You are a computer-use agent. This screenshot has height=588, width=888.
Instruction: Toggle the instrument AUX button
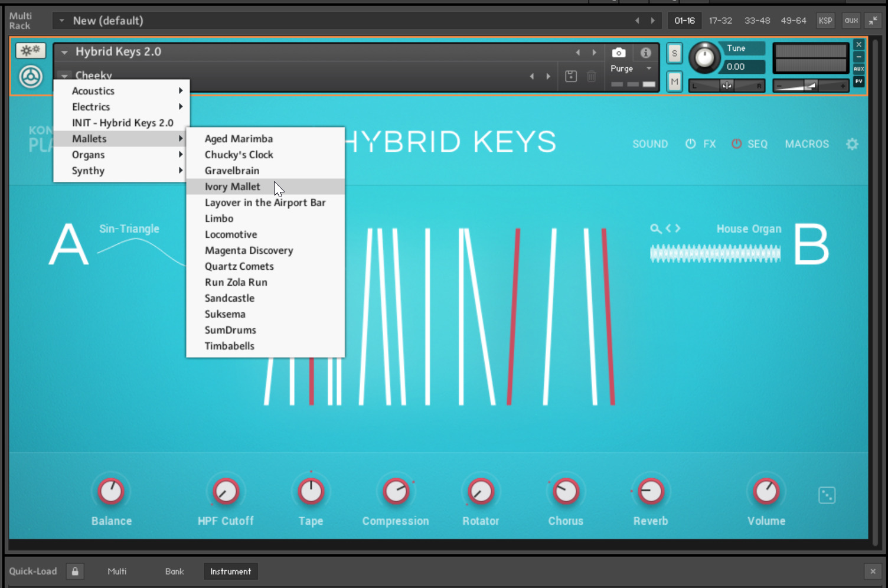point(859,69)
